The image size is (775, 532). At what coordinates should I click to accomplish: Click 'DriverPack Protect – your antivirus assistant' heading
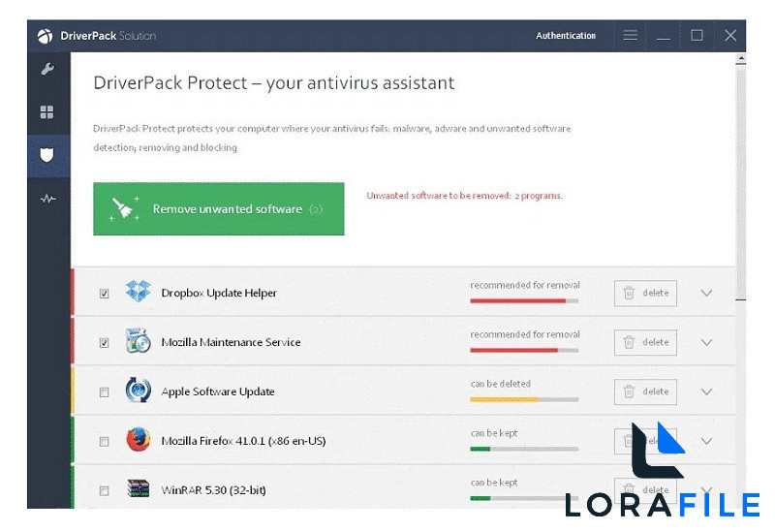274,83
